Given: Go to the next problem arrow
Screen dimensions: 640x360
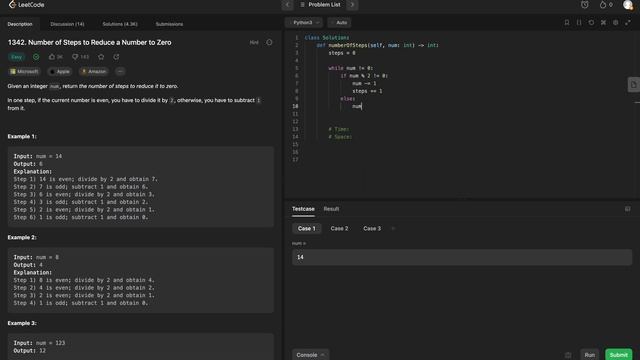Looking at the screenshot, I should click(x=352, y=5).
